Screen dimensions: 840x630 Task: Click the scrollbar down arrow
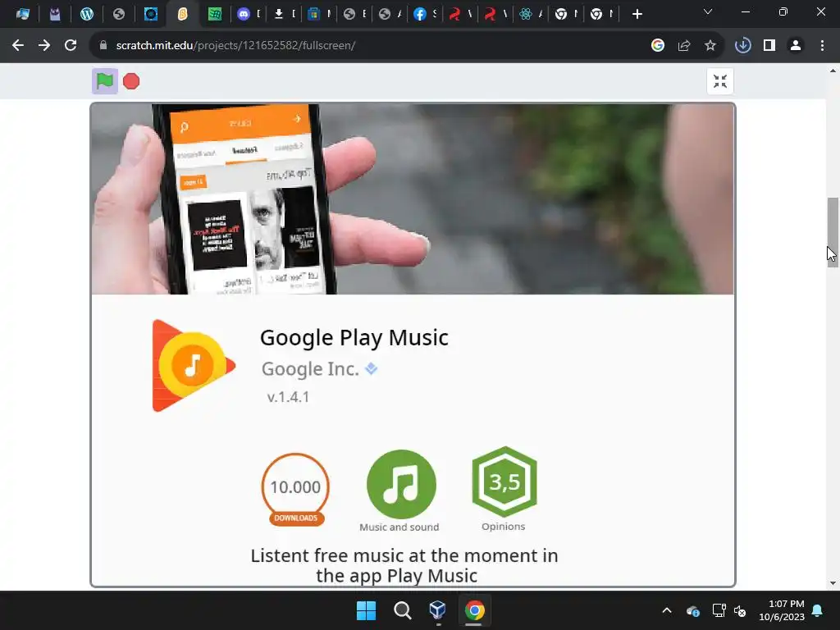pyautogui.click(x=833, y=583)
